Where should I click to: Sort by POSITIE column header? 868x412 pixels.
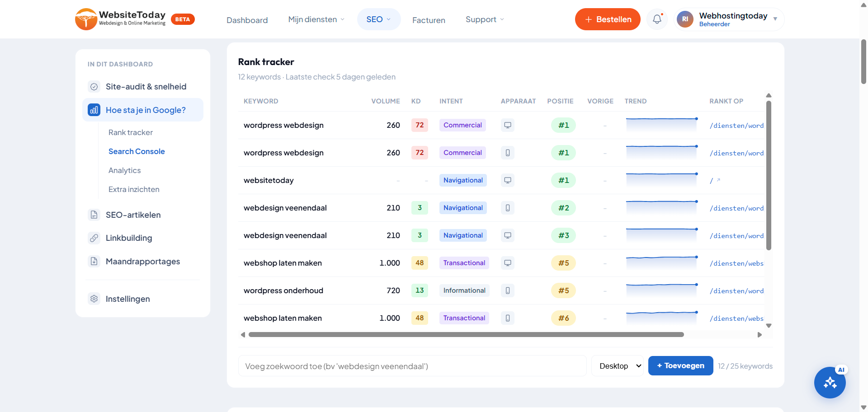pyautogui.click(x=560, y=101)
